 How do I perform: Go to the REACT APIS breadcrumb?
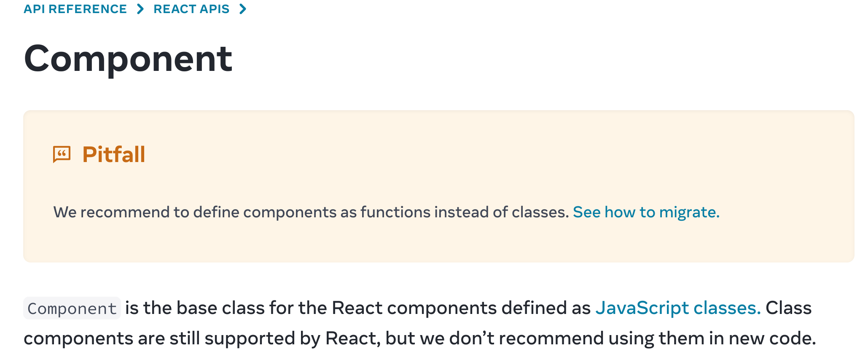pos(191,9)
